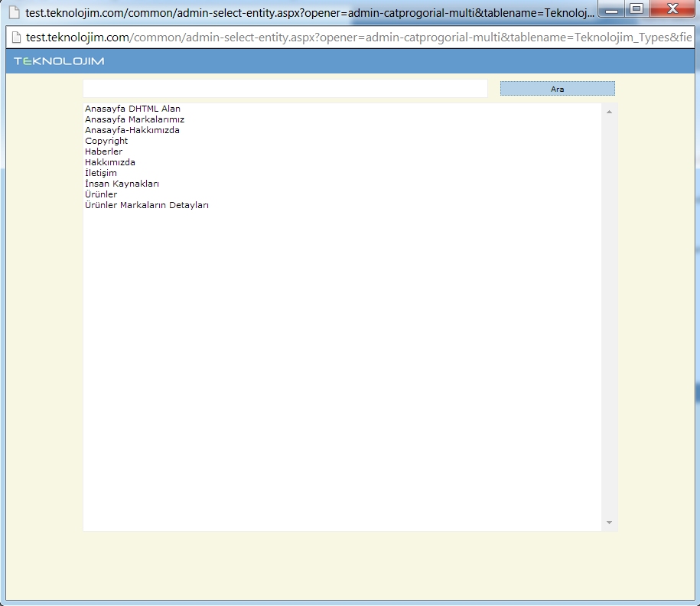Select Ürünler Markaların Detayları entry
Screen dimensions: 700x606
[x=147, y=205]
